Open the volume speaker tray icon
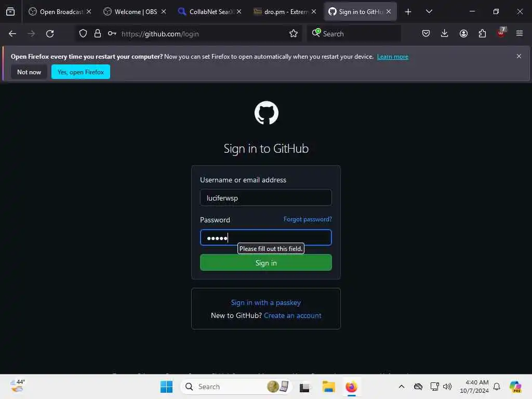The image size is (532, 399). [x=447, y=387]
